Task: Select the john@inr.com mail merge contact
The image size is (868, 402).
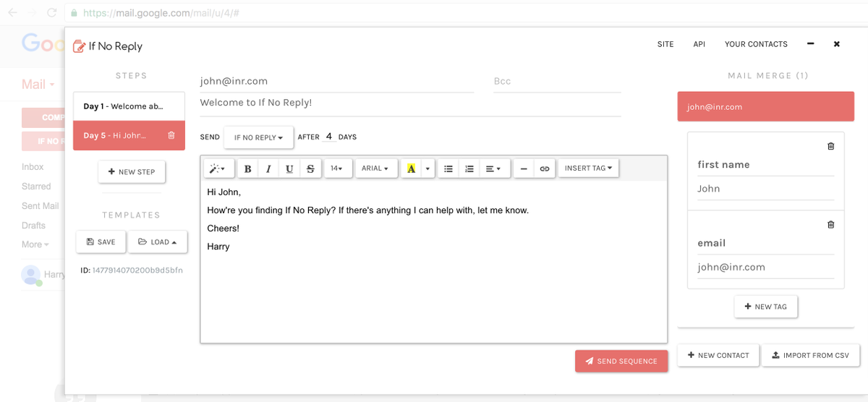Action: tap(766, 107)
